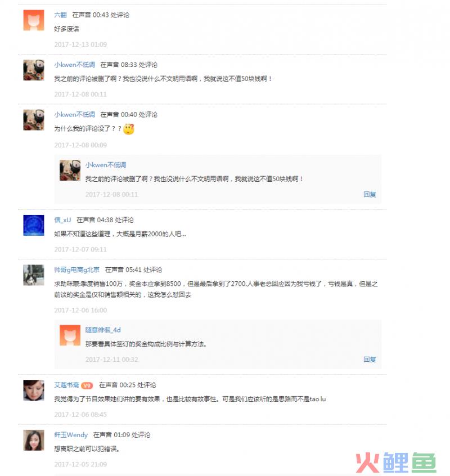Image resolution: width=450 pixels, height=476 pixels.
Task: Click teapot avatar inside nested reply
Action: [x=70, y=170]
